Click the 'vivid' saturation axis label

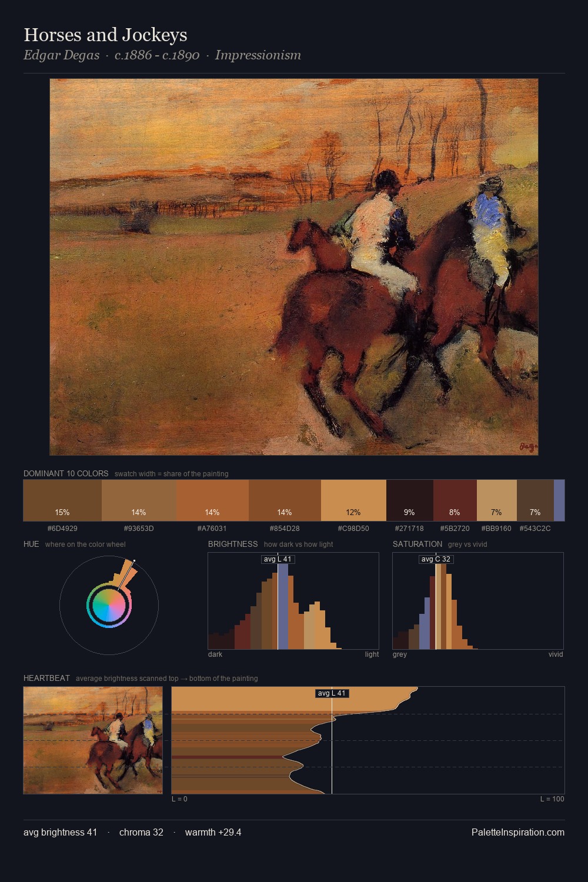coord(556,654)
